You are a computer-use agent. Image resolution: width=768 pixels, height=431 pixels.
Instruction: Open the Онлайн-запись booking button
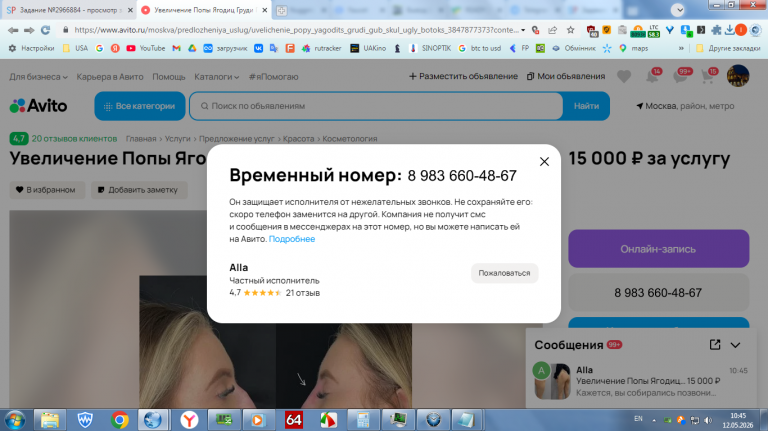658,249
